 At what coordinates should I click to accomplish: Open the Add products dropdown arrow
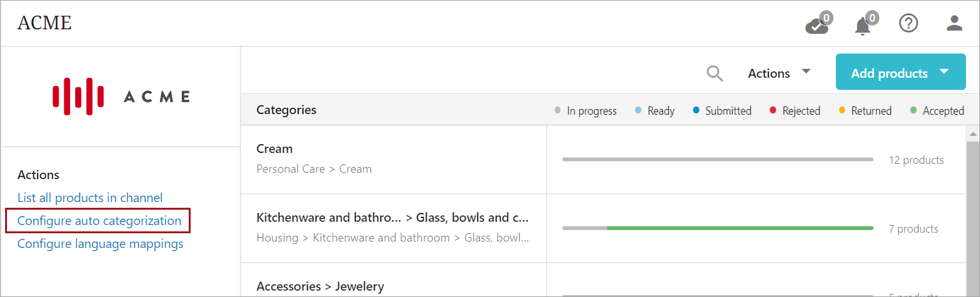(944, 72)
